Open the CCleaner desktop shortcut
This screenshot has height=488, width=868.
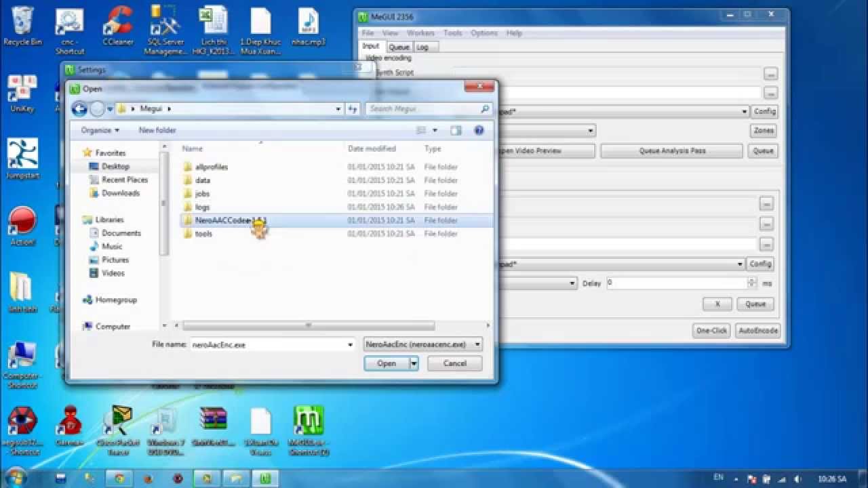118,26
